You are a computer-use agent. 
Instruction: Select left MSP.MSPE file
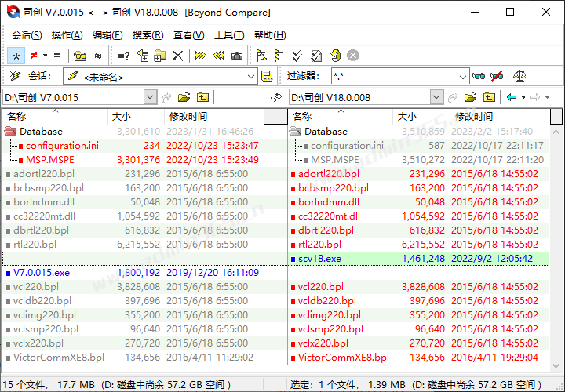[50, 159]
